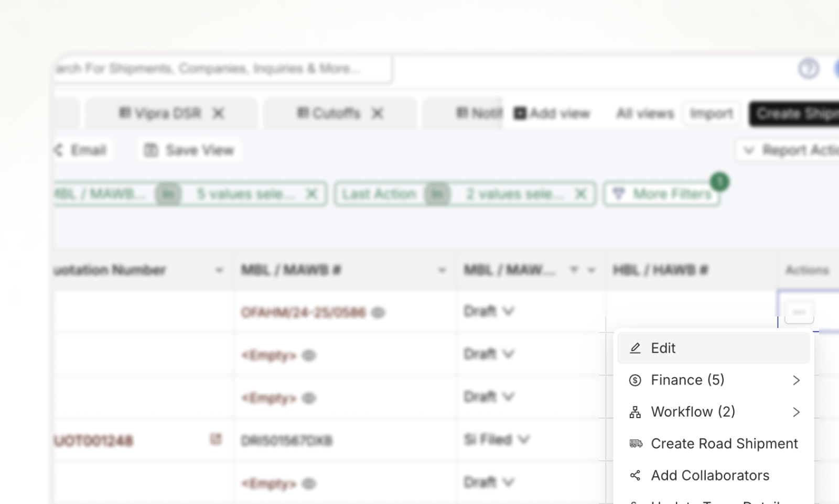Expand the Workflow (2) submenu arrow
839x504 pixels.
point(796,412)
